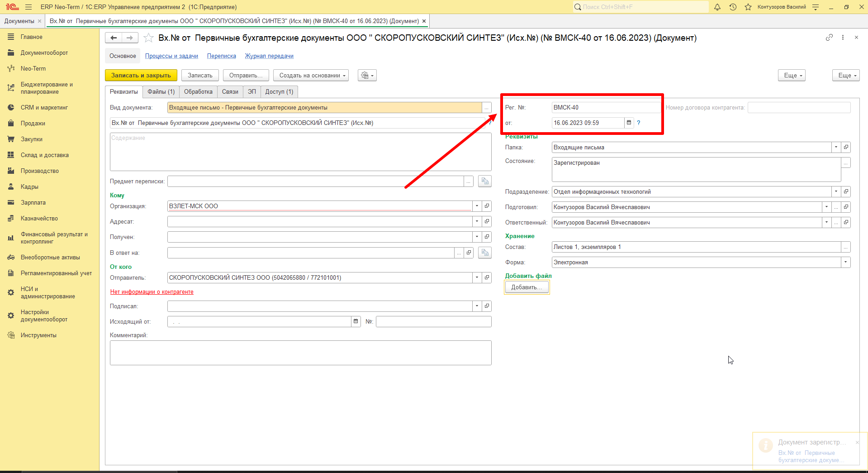The image size is (868, 473).
Task: Click help question mark near date
Action: (x=639, y=123)
